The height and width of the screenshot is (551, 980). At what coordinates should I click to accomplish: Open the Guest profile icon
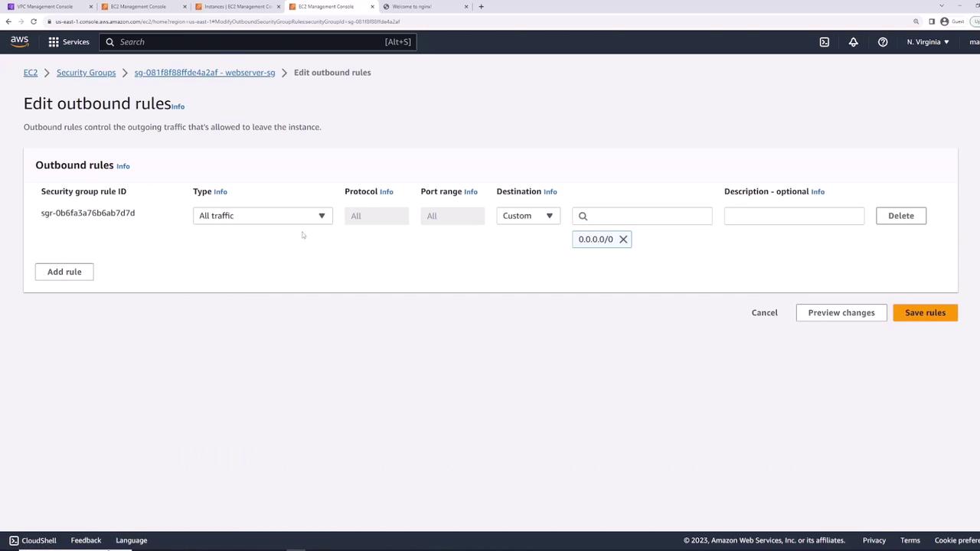click(945, 21)
